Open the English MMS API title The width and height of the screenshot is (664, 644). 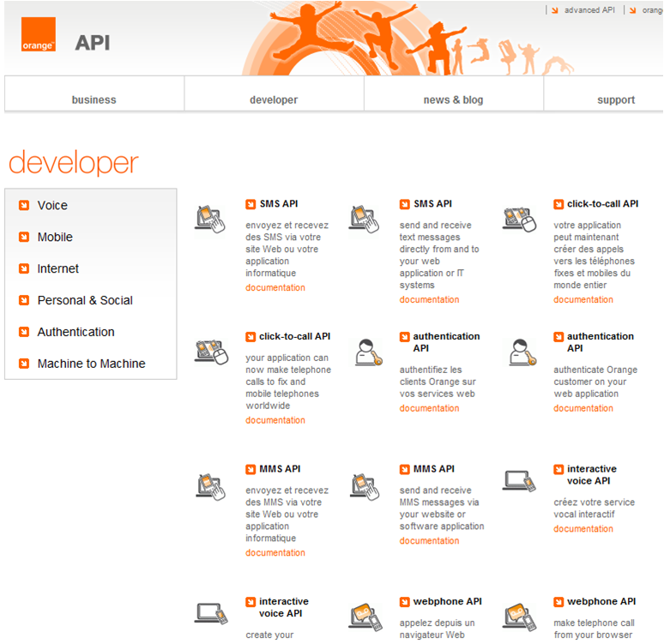[x=434, y=469]
